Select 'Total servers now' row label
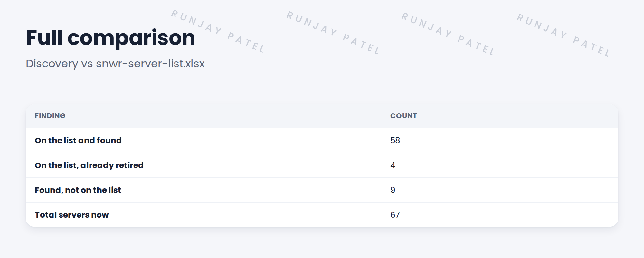 click(72, 215)
